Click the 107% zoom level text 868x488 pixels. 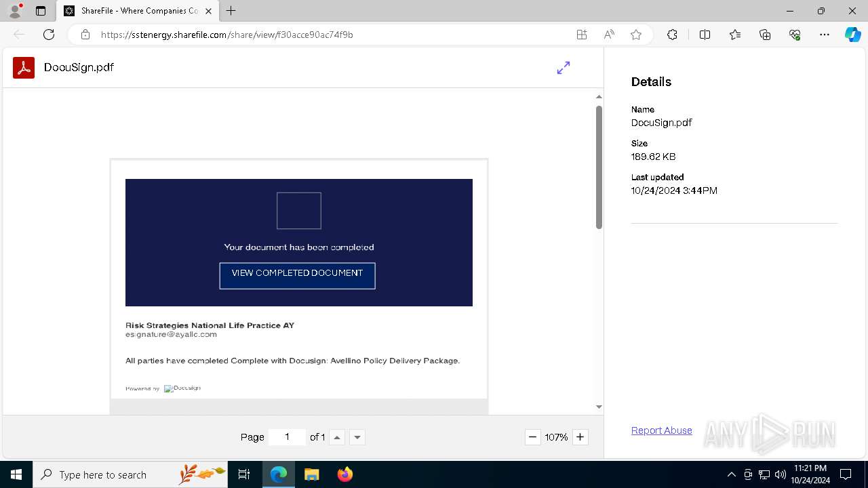556,437
